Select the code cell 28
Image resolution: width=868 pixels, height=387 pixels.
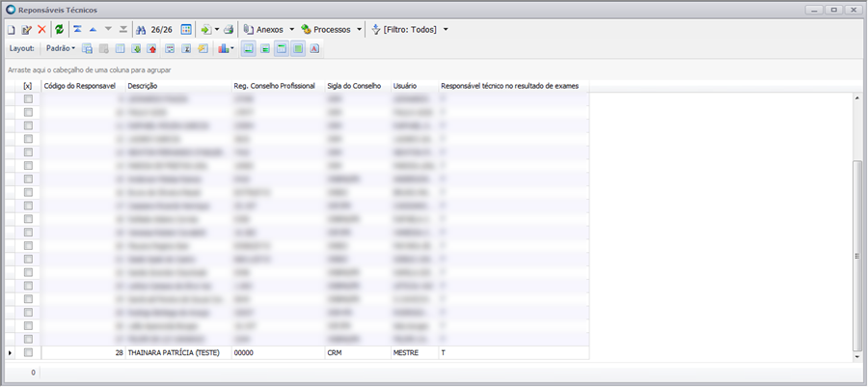click(83, 352)
